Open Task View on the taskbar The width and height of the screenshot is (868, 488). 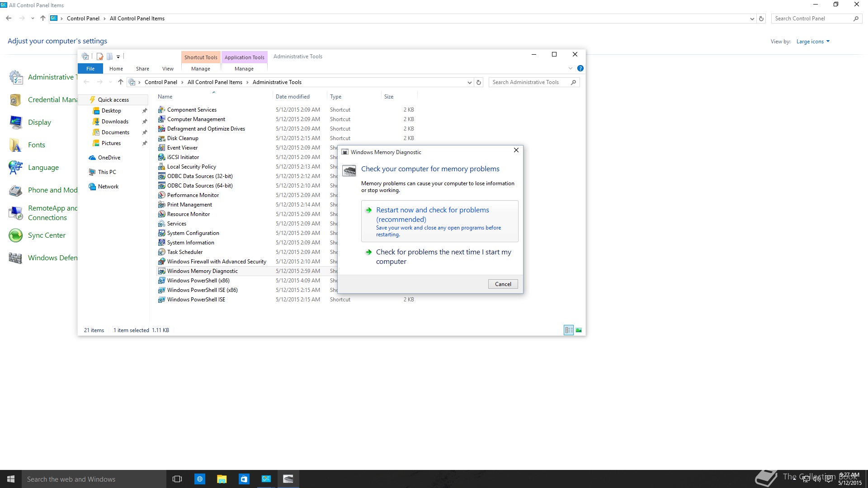[x=177, y=479]
